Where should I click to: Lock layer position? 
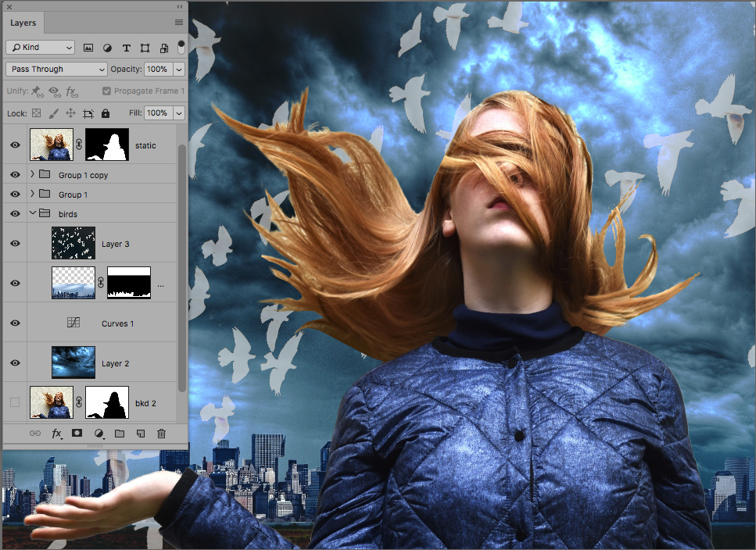70,113
